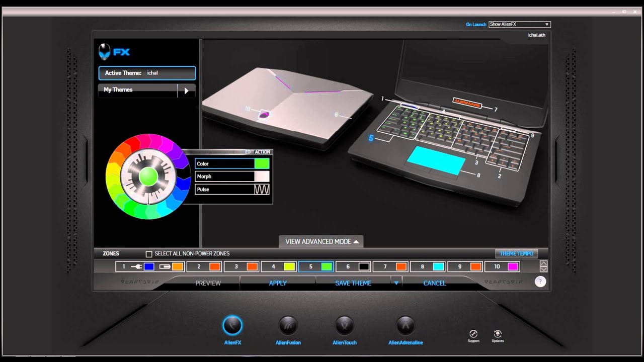Click zone 6 black color swatch
The width and height of the screenshot is (644, 362).
click(x=364, y=267)
